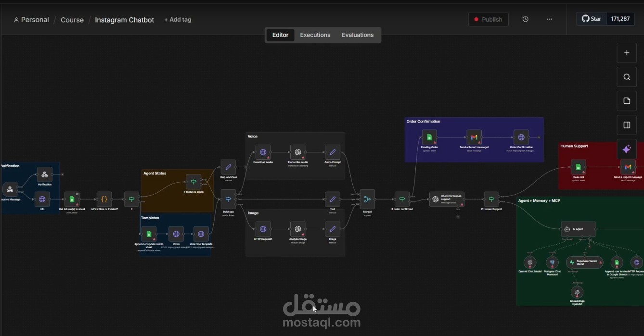Viewport: 644px width, 336px height.
Task: Select the 'Agent + Memory + MCP' sticky title
Action: click(x=539, y=200)
